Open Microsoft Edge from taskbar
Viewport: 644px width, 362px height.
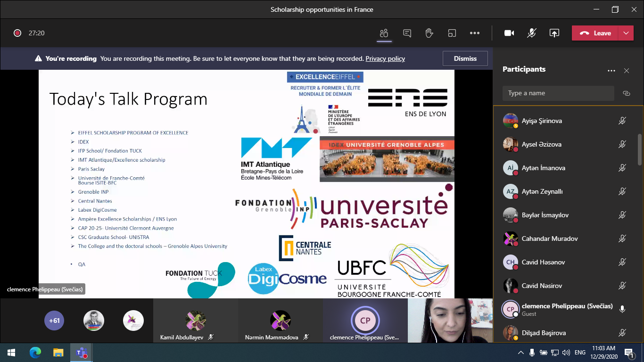[x=35, y=353]
